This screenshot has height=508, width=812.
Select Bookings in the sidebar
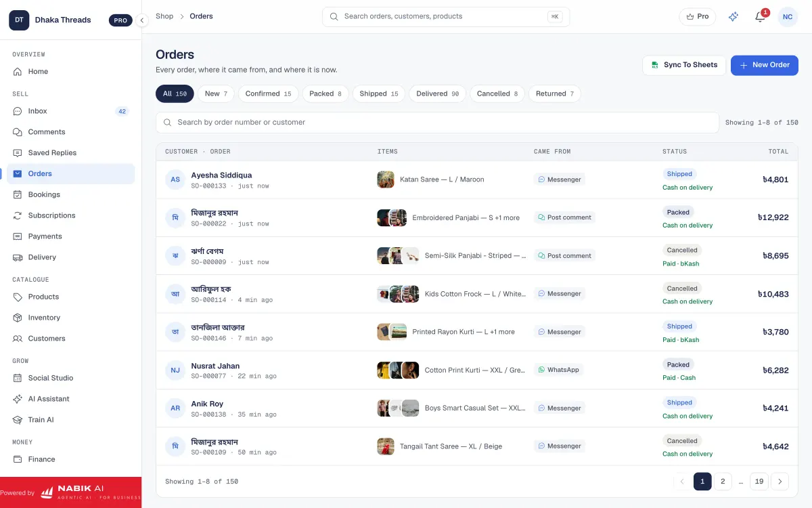[70, 194]
